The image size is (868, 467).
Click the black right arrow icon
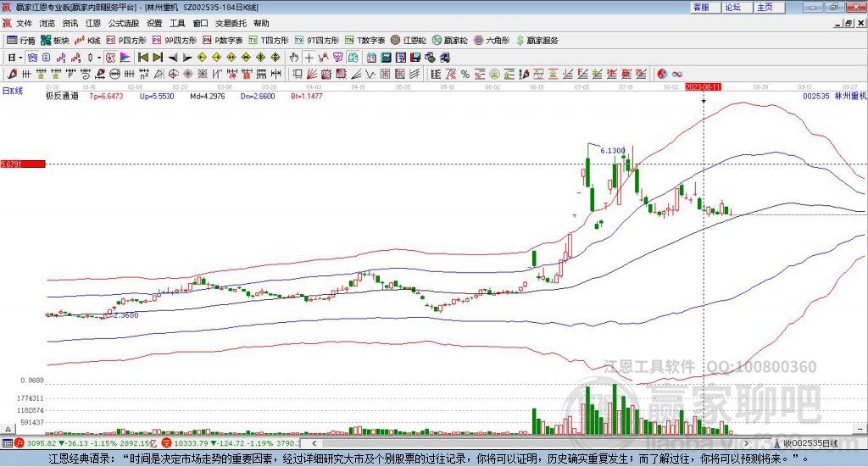pos(187,58)
